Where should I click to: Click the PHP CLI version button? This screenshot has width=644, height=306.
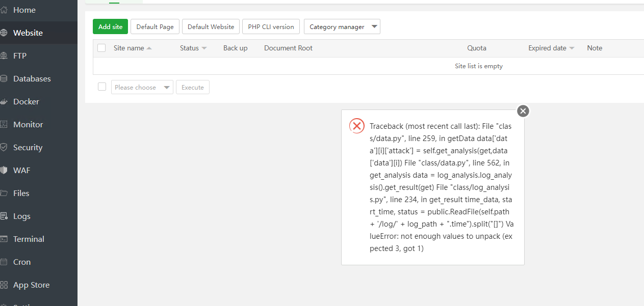coord(271,27)
